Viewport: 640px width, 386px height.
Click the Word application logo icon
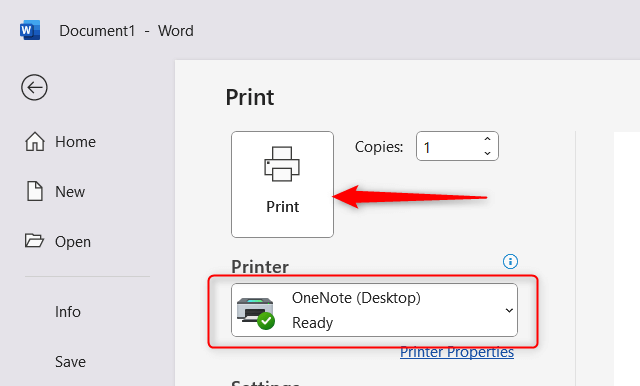point(30,30)
